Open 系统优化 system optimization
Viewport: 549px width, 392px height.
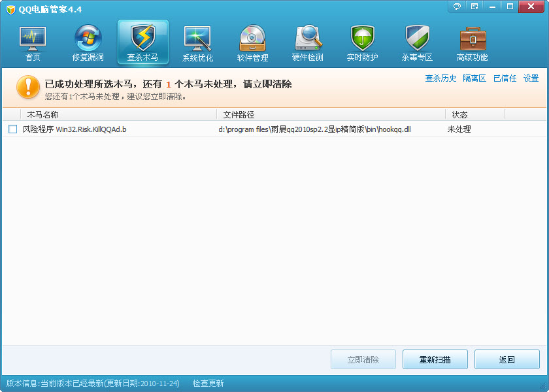click(x=197, y=43)
